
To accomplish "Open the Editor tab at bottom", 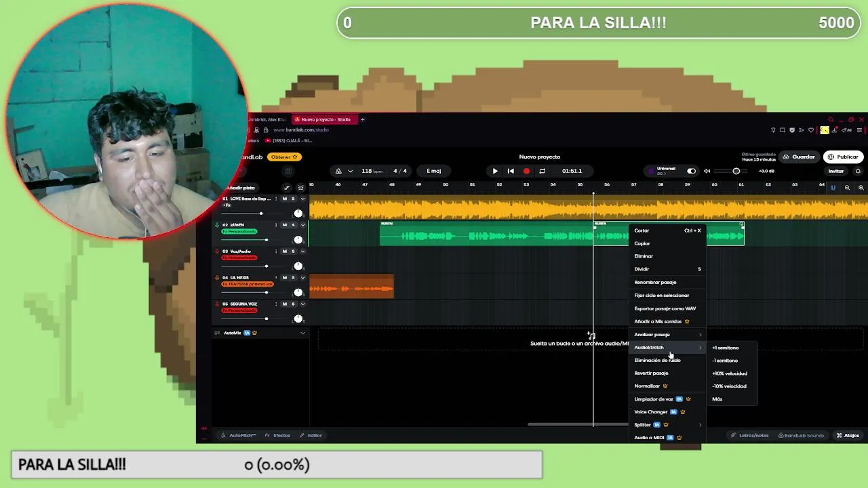I will click(311, 435).
